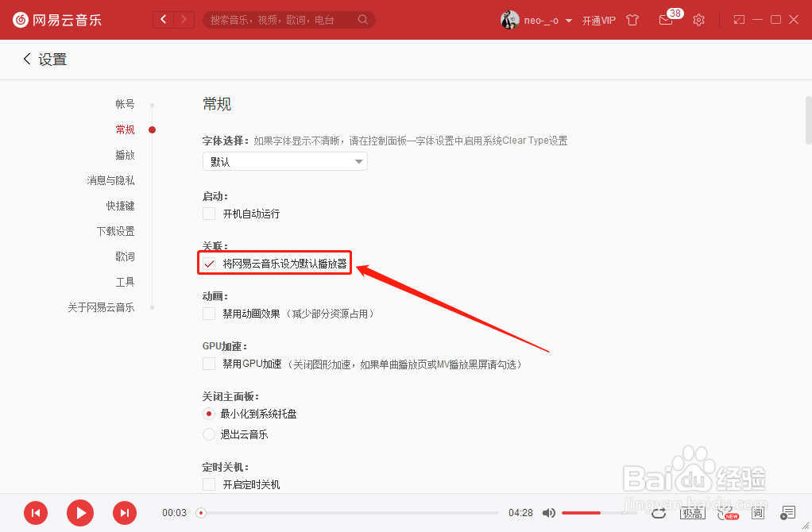This screenshot has width=812, height=532.
Task: Open the 默认 font selection dropdown
Action: click(x=284, y=161)
